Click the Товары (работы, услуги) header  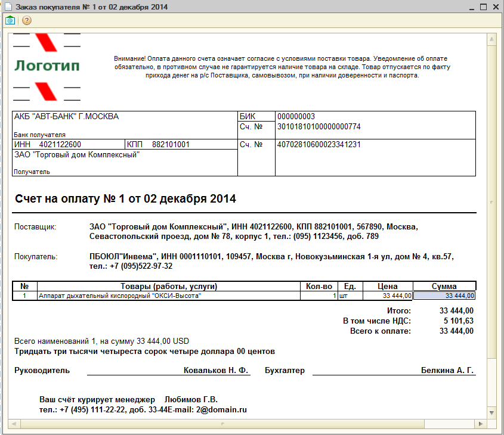(169, 286)
